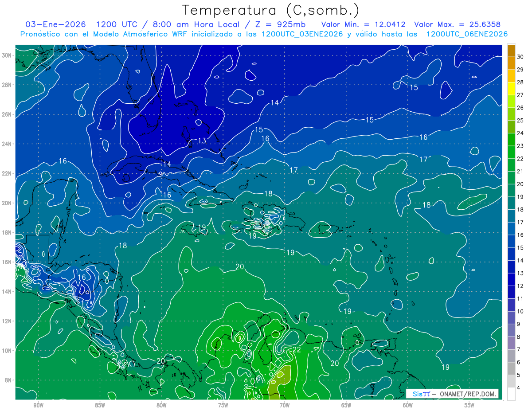Click the "Sisπ" logo text
The width and height of the screenshot is (532, 411).
pyautogui.click(x=421, y=394)
